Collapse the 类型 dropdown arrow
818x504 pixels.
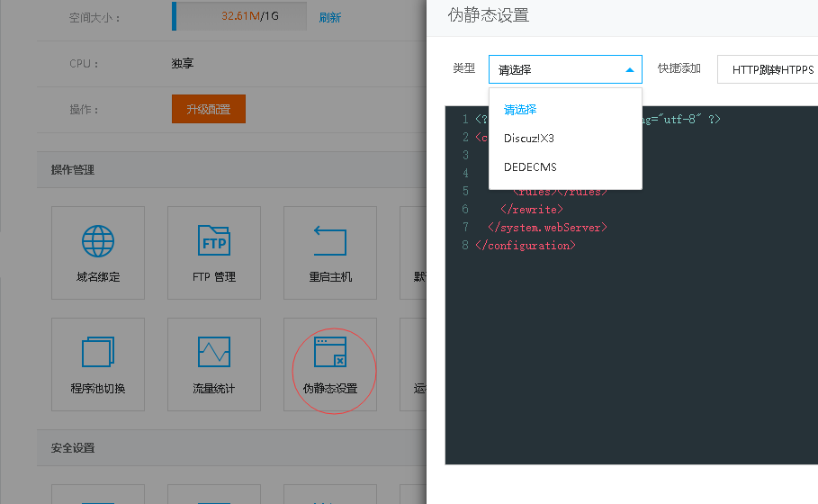630,70
